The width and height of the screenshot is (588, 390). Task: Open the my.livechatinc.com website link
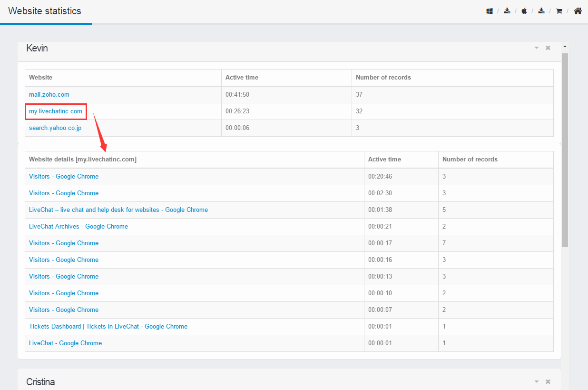click(56, 111)
